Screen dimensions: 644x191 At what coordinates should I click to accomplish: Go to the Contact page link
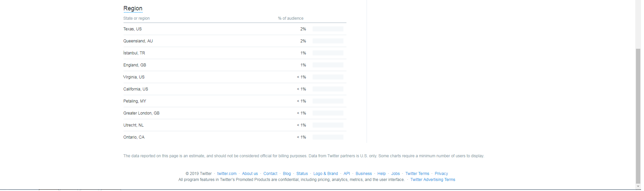270,174
